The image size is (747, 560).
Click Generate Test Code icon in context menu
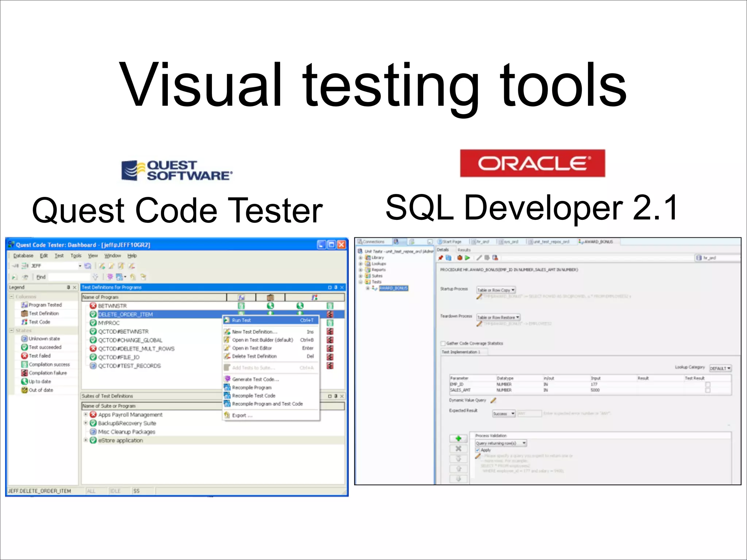(x=227, y=379)
